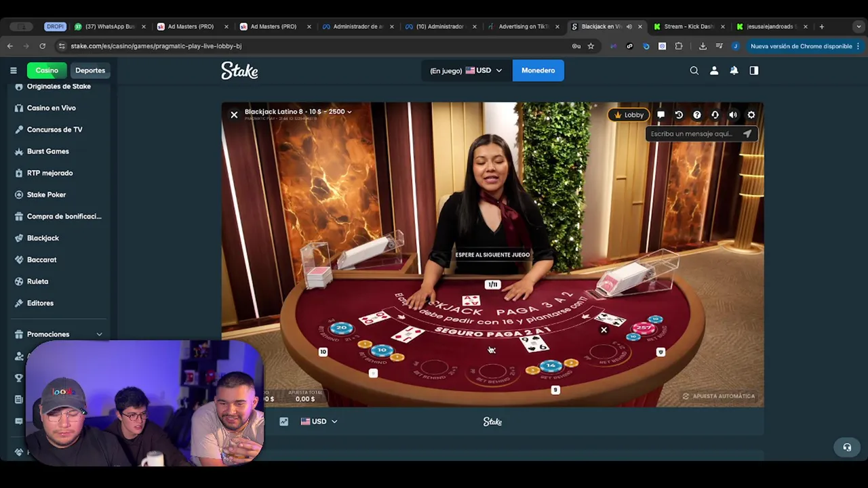Mute the Blackjack tab via its speaker icon
The height and width of the screenshot is (488, 868).
[629, 26]
